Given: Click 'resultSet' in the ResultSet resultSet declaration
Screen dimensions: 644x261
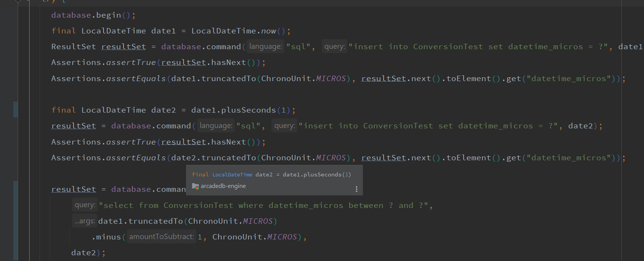Looking at the screenshot, I should coord(123,47).
